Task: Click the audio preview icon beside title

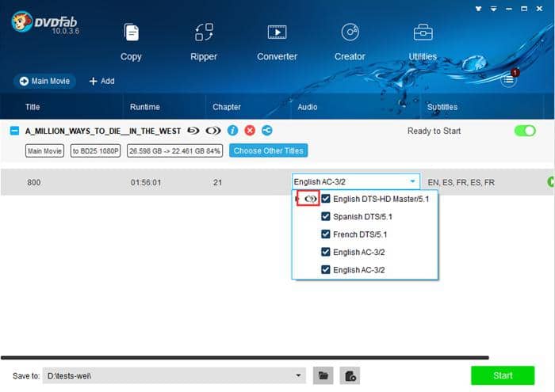Action: click(213, 131)
